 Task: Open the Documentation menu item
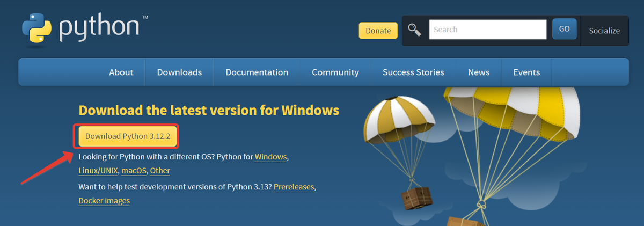257,72
